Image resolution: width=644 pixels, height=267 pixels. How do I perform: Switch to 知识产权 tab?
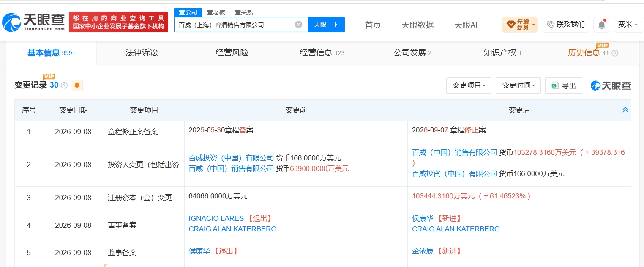[502, 53]
